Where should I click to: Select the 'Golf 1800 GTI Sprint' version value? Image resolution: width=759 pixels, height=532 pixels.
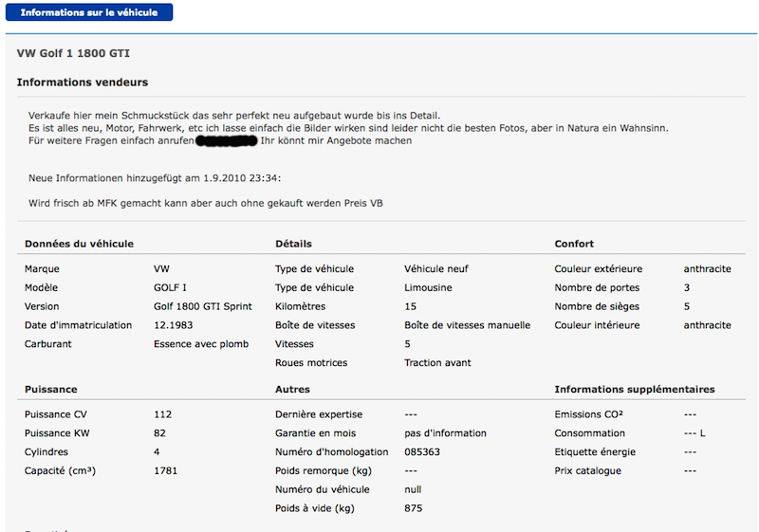[203, 306]
